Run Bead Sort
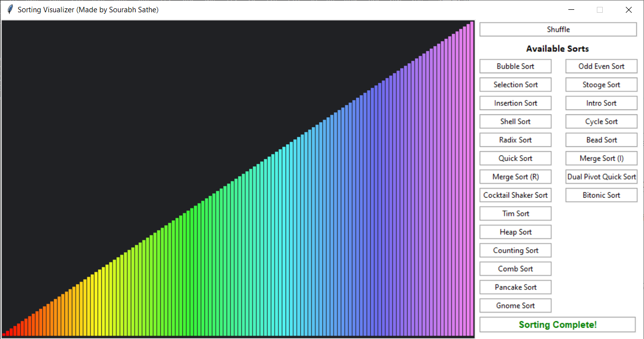The image size is (644, 339). pyautogui.click(x=601, y=140)
